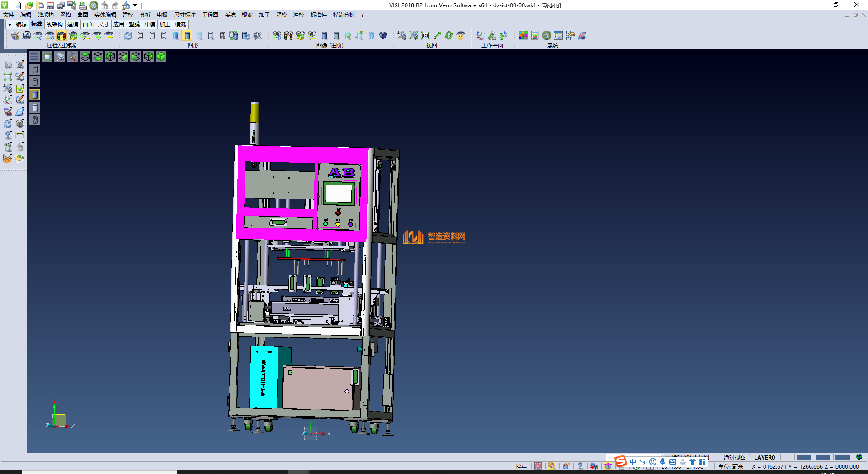
Task: Click the Open file icon in quick access toolbar
Action: [28, 5]
